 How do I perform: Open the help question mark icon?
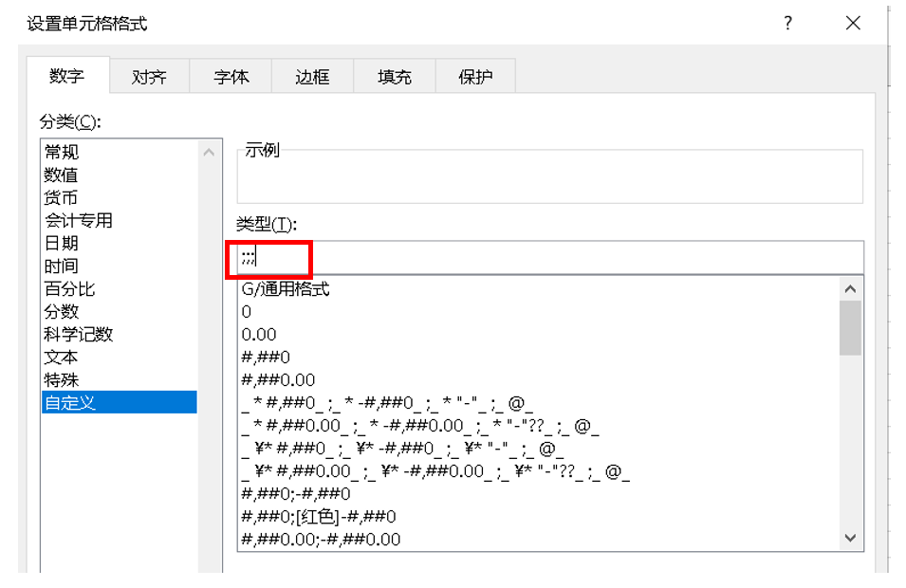[788, 23]
